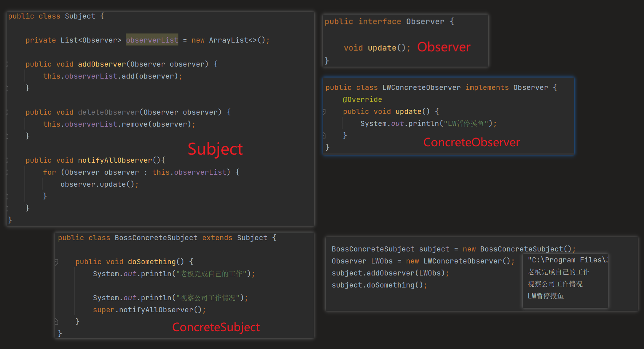The height and width of the screenshot is (349, 644).
Task: Click the closing fold marker of doSomething
Action: tap(56, 321)
